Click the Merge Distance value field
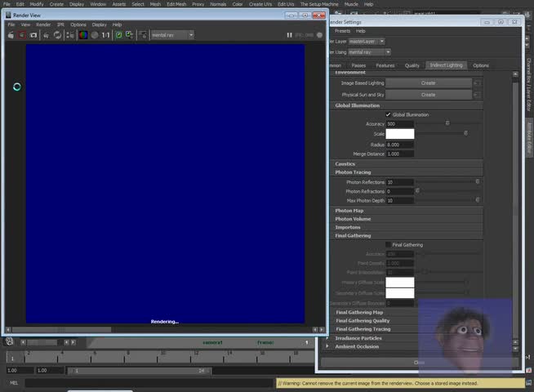The width and height of the screenshot is (534, 392). 400,154
